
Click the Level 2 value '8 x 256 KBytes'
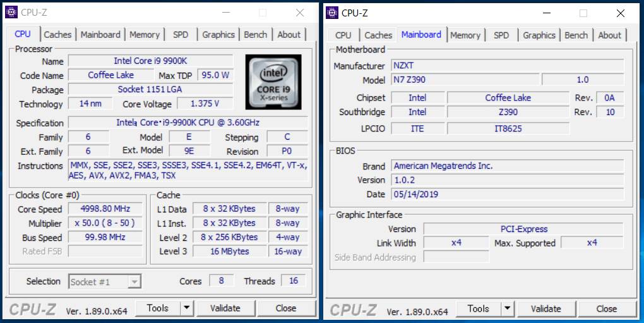(229, 237)
